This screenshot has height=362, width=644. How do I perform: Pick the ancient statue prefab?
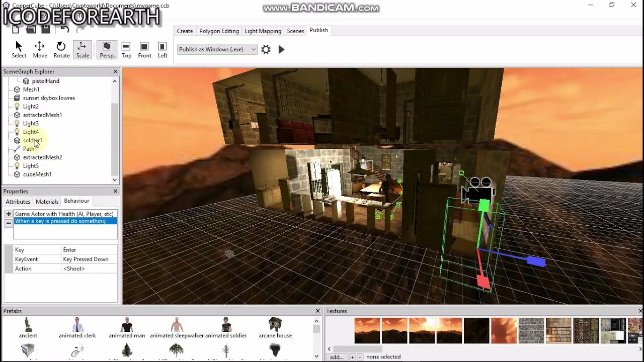click(28, 328)
